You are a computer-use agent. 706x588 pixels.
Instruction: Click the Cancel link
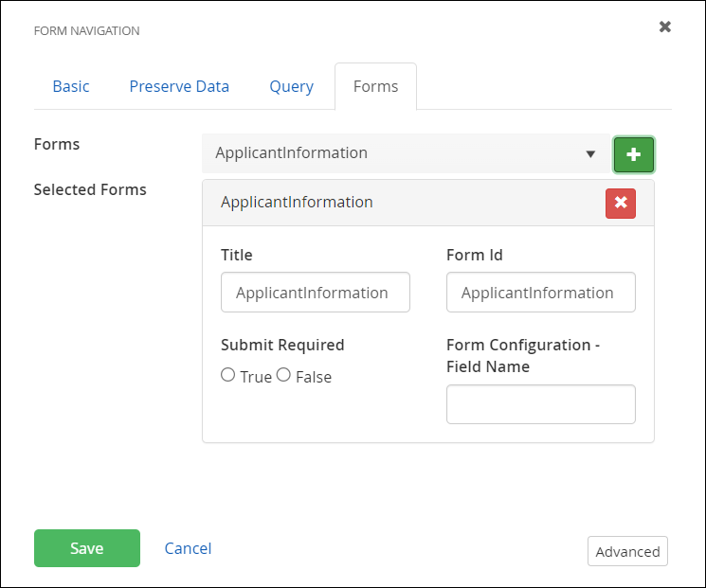pos(188,548)
